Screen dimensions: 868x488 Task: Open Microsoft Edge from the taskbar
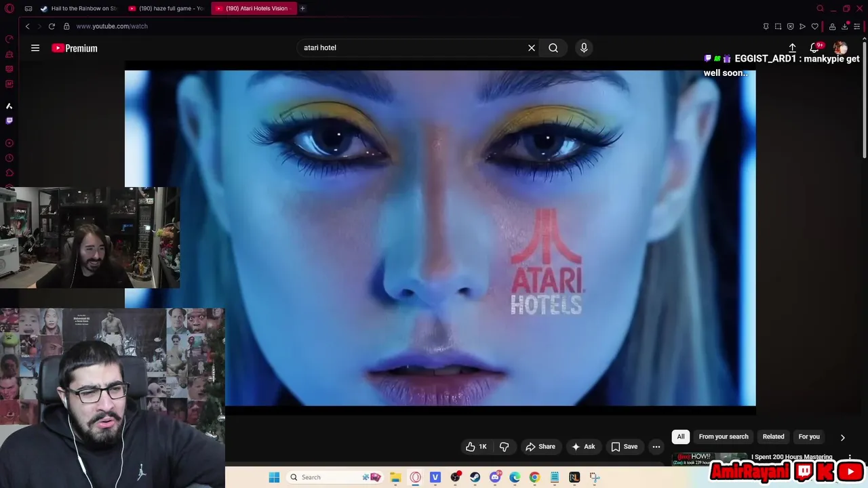pos(515,477)
